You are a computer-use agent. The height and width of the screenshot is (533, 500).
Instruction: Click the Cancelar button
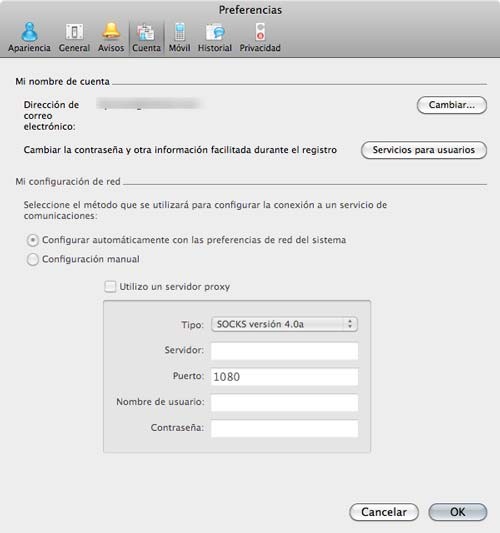click(x=384, y=512)
